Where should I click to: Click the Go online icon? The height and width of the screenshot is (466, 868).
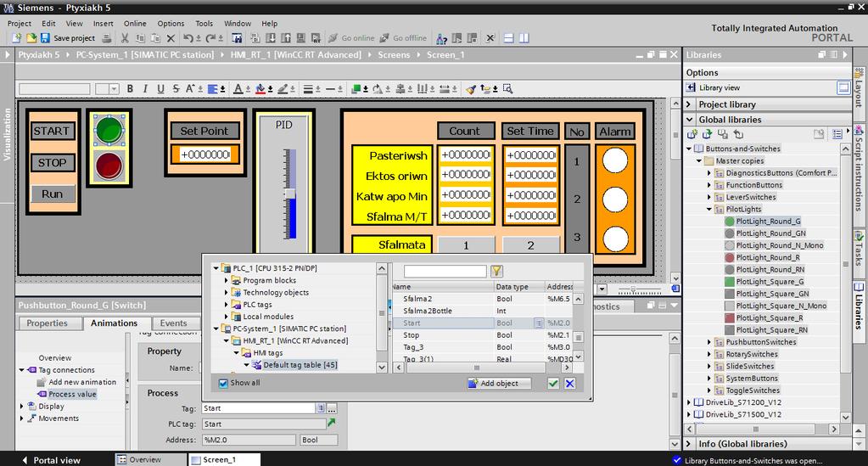tap(333, 37)
